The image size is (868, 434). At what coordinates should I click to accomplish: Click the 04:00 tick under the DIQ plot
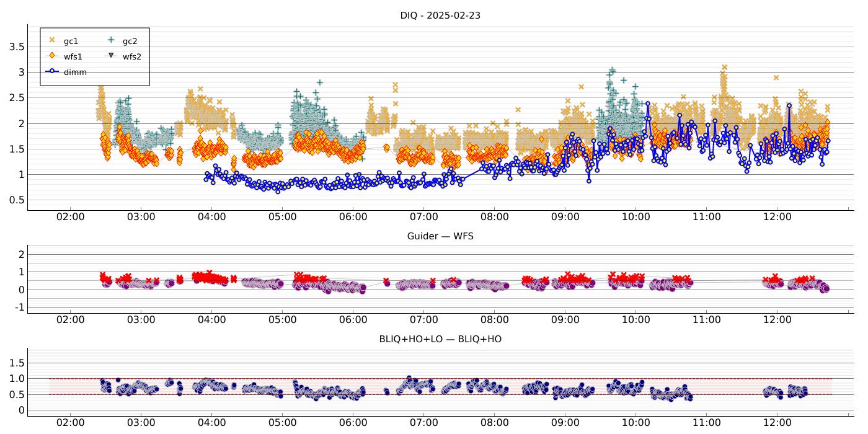click(211, 217)
